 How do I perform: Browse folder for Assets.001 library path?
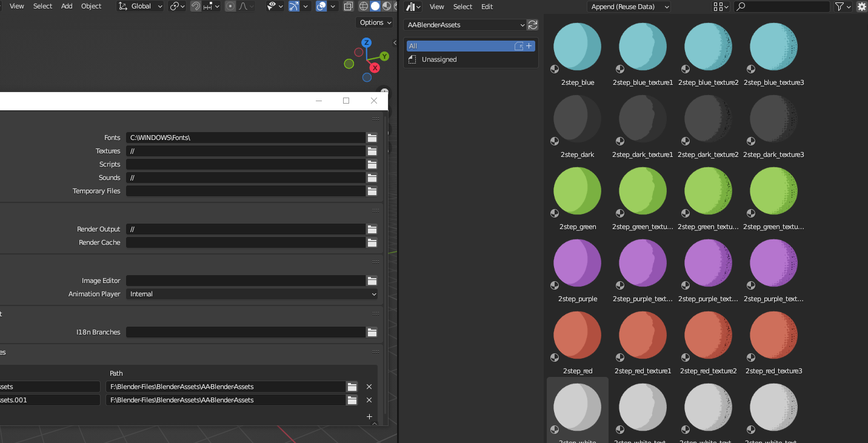click(x=352, y=400)
